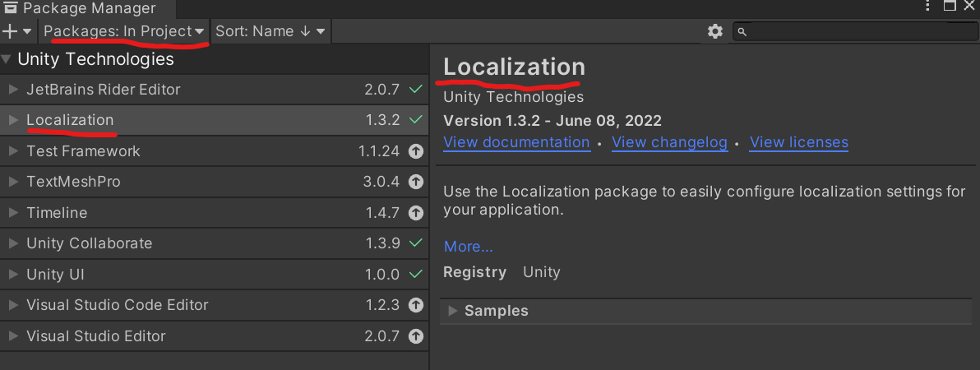This screenshot has height=370, width=980.
Task: Open the add package dropdown arrow
Action: (27, 31)
